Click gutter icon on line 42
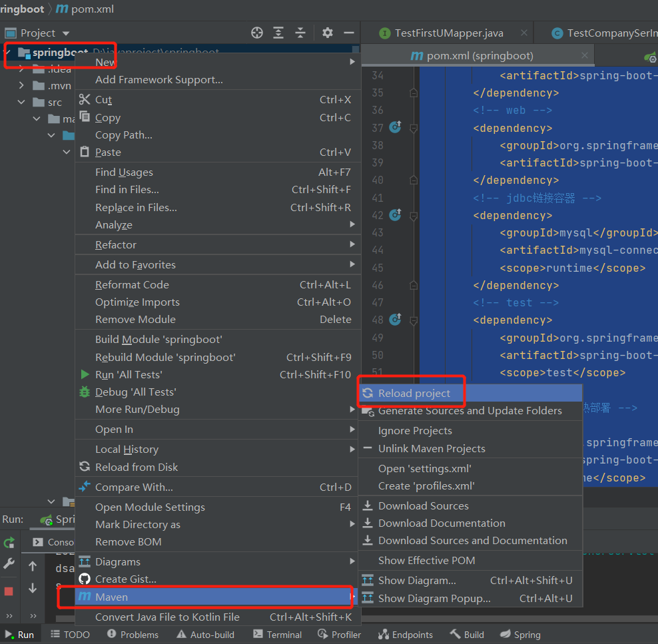 396,215
